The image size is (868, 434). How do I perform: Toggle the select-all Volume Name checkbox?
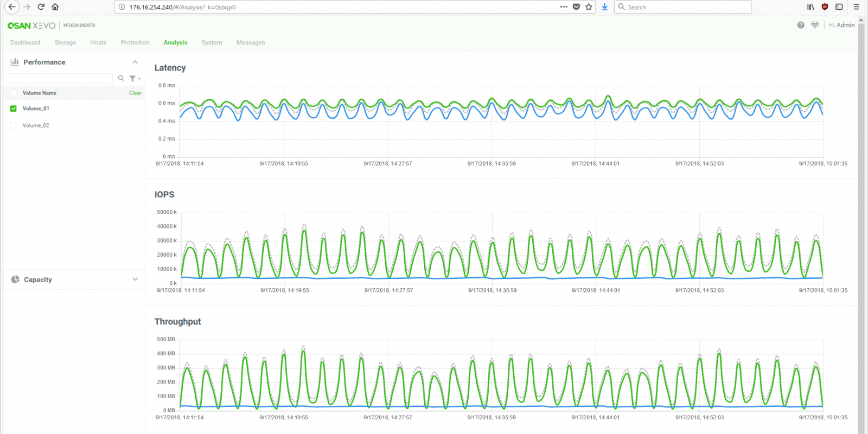click(14, 93)
